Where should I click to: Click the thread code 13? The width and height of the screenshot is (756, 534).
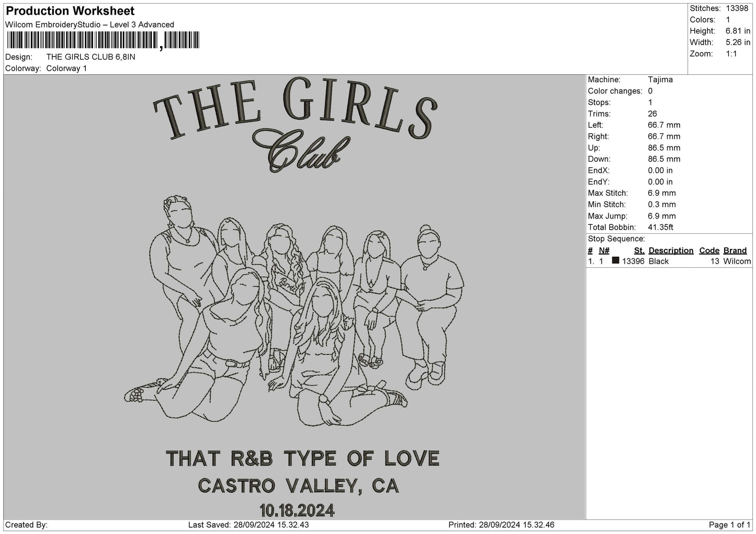click(715, 262)
